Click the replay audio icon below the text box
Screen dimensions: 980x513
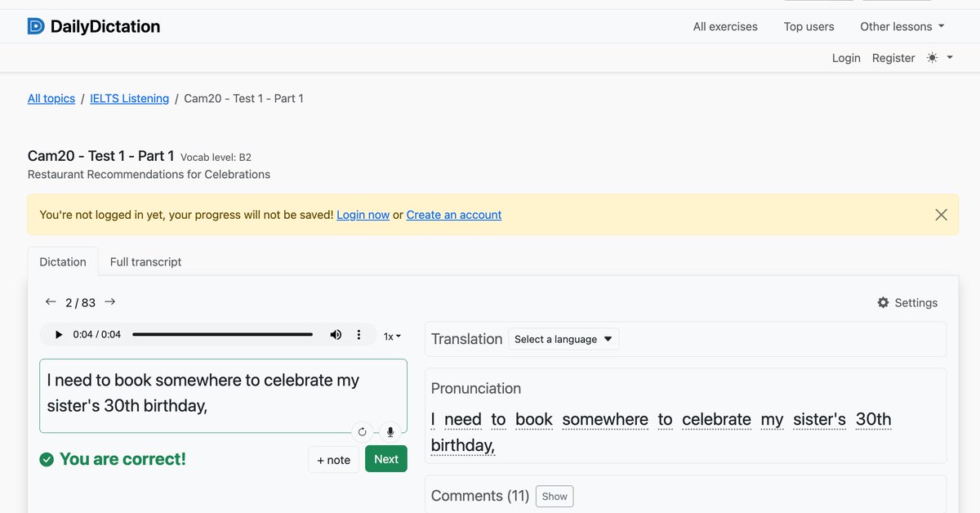pyautogui.click(x=363, y=431)
